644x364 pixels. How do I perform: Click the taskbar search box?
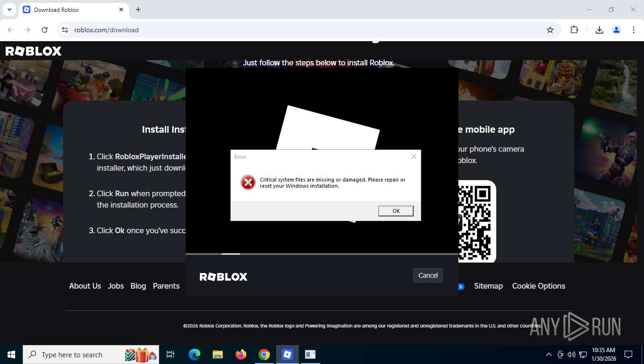point(91,355)
